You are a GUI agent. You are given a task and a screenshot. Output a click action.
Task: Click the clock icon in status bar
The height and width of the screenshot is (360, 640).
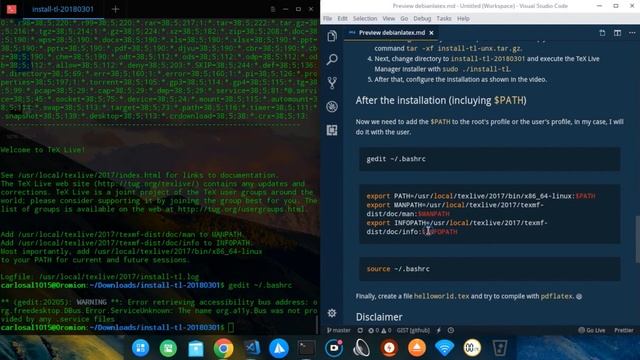(x=451, y=330)
